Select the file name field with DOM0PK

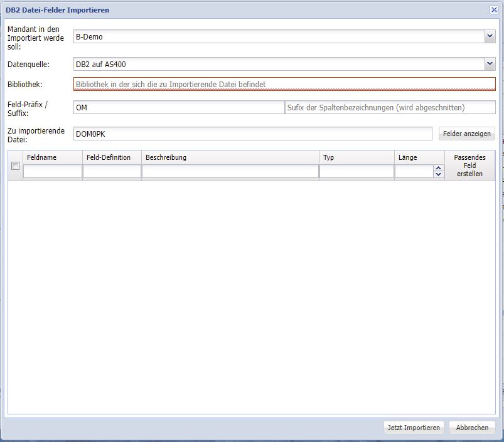(252, 134)
